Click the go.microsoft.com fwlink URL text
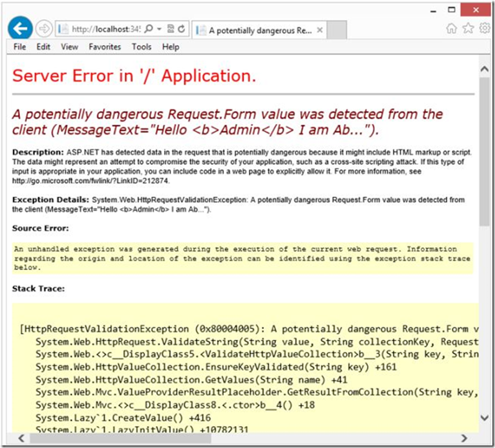 pos(90,181)
